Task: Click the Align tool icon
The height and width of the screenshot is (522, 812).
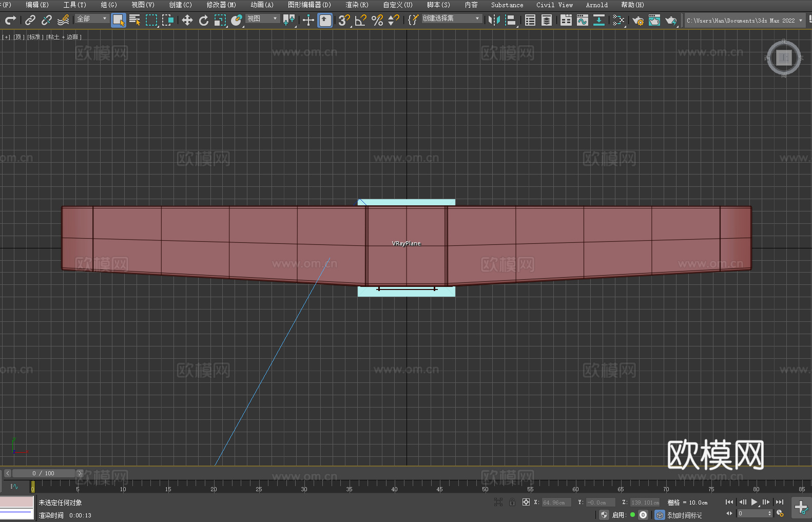Action: (x=511, y=20)
